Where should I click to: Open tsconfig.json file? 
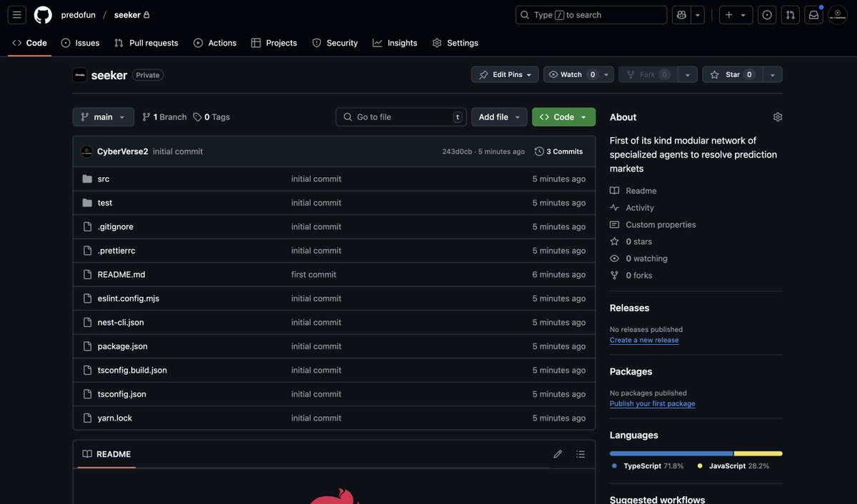pyautogui.click(x=122, y=394)
